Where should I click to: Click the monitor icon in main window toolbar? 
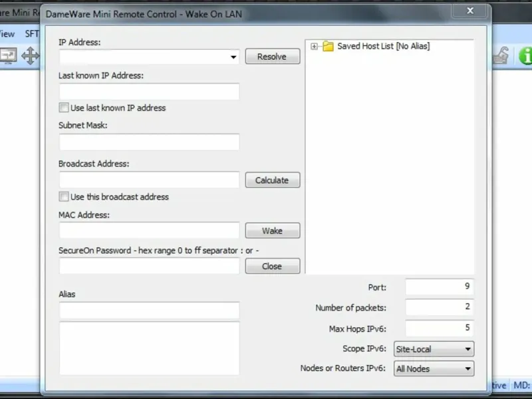coord(8,55)
